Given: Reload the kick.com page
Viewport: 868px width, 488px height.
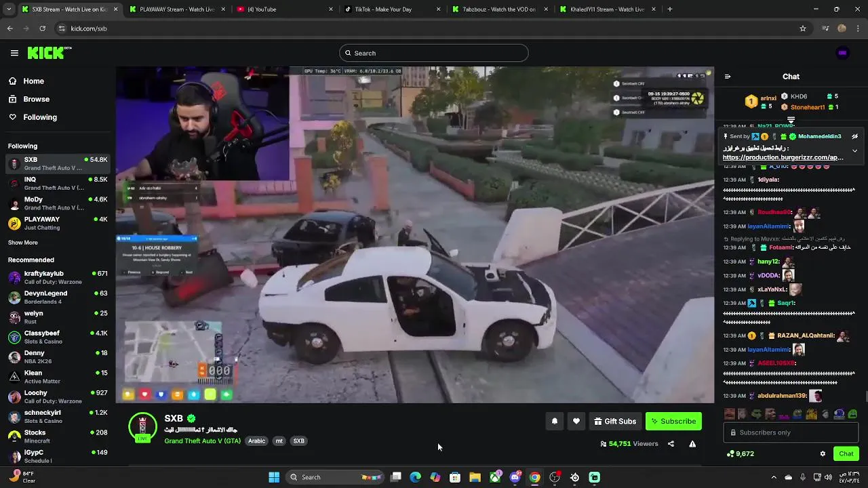Looking at the screenshot, I should (42, 28).
